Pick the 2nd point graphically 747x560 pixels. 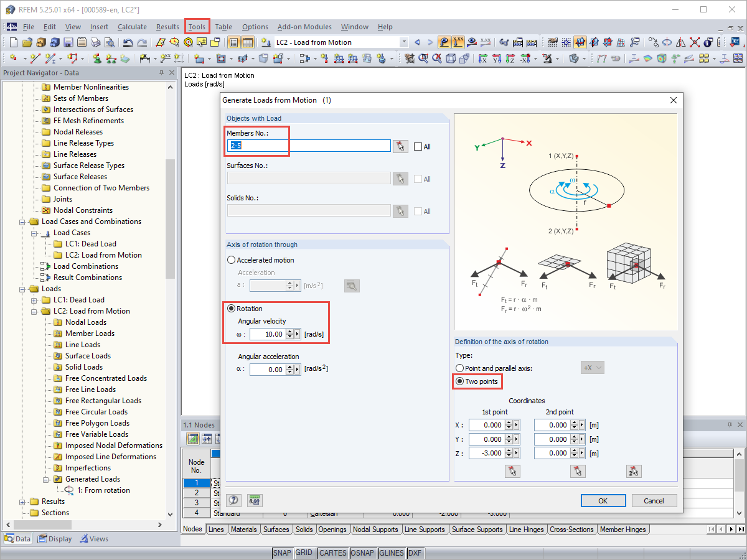[x=578, y=470]
